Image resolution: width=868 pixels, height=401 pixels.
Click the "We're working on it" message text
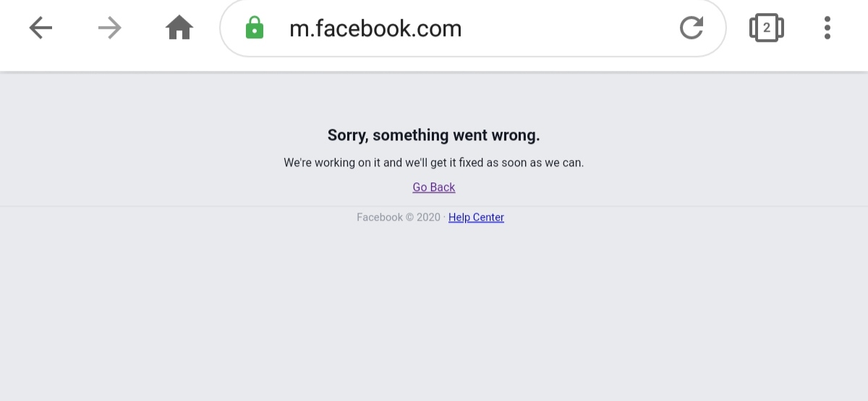click(x=332, y=163)
